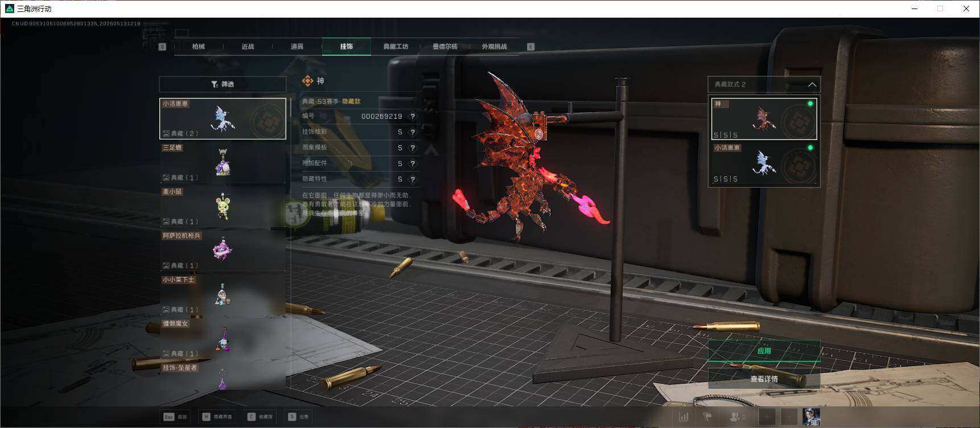Switch to the 枪械 tab

(x=199, y=47)
